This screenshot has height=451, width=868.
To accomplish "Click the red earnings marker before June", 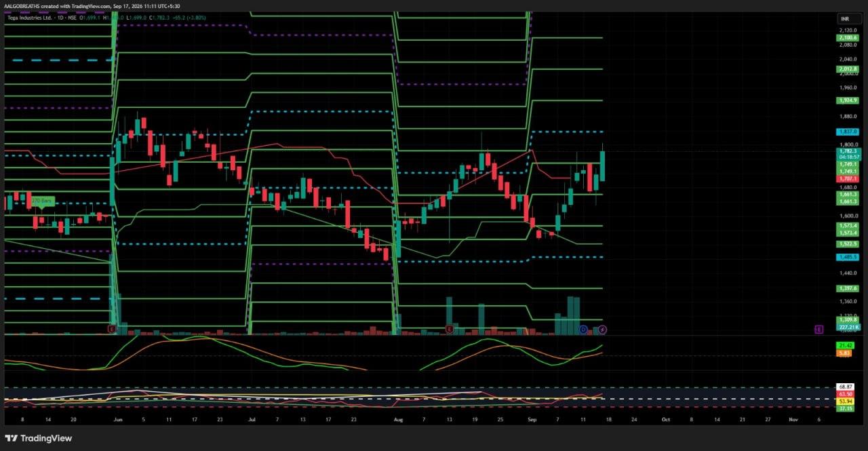I will click(111, 329).
